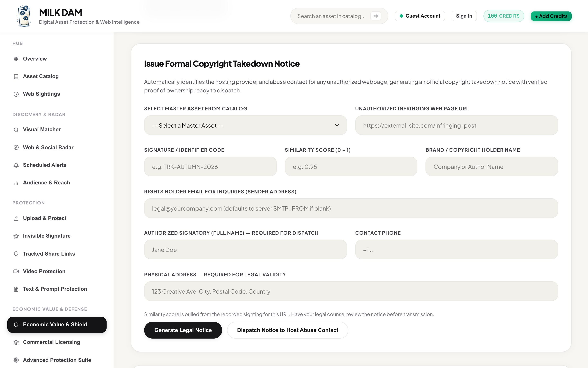Click the Scheduled Alerts bell icon
The image size is (588, 368).
(16, 165)
